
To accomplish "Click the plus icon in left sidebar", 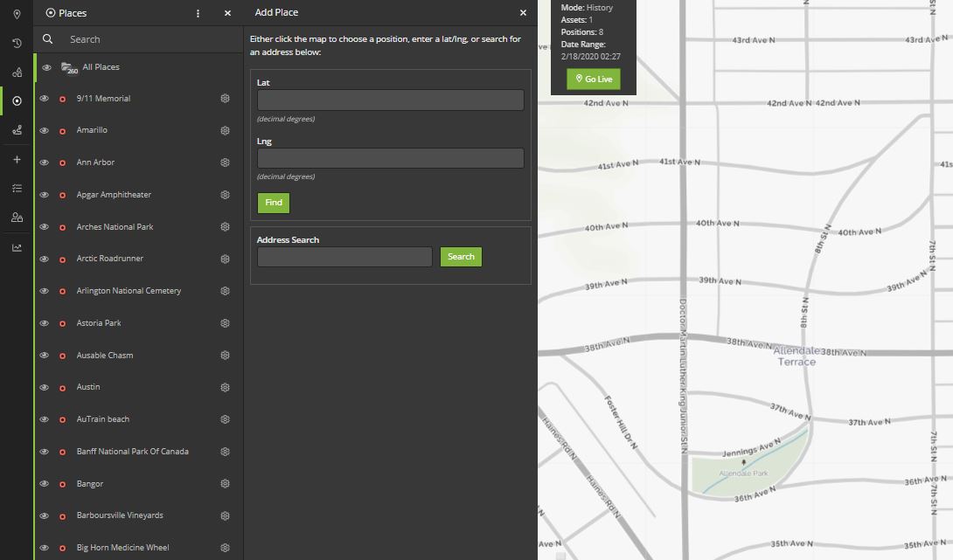I will click(17, 160).
